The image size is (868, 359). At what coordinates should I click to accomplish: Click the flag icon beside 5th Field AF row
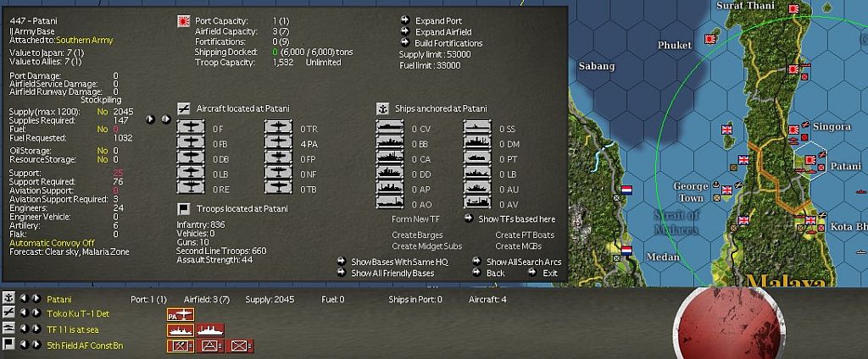point(8,345)
